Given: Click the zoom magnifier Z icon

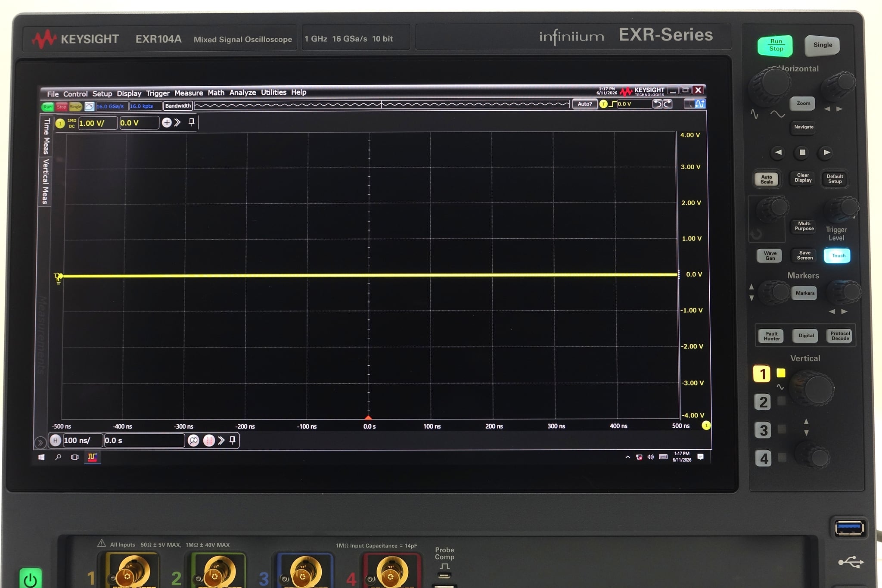Looking at the screenshot, I should click(193, 440).
